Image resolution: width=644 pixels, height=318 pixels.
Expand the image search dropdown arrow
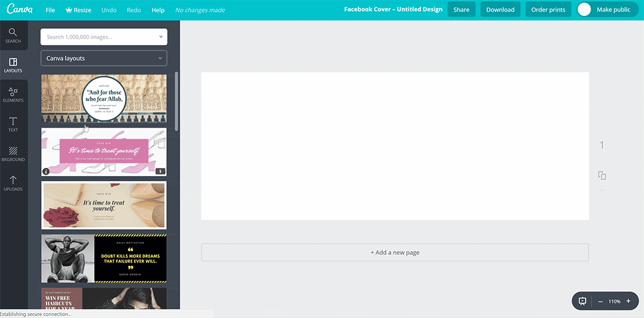[160, 37]
